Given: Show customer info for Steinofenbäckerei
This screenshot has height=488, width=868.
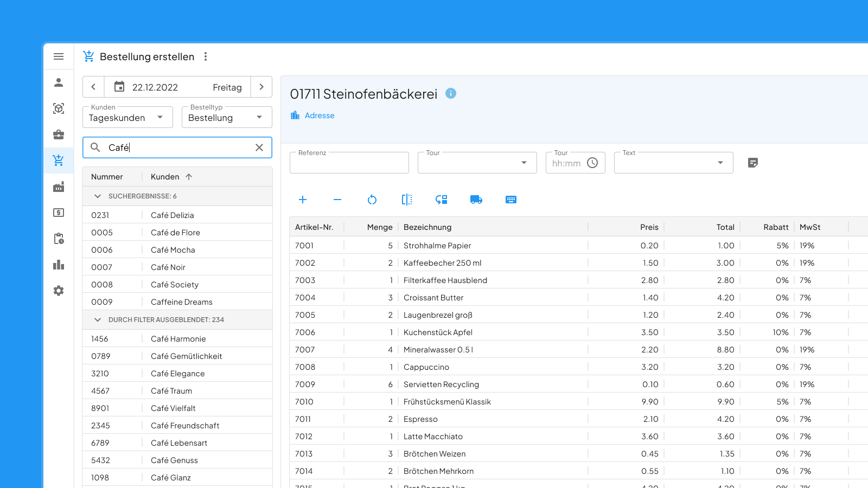Looking at the screenshot, I should pyautogui.click(x=451, y=93).
